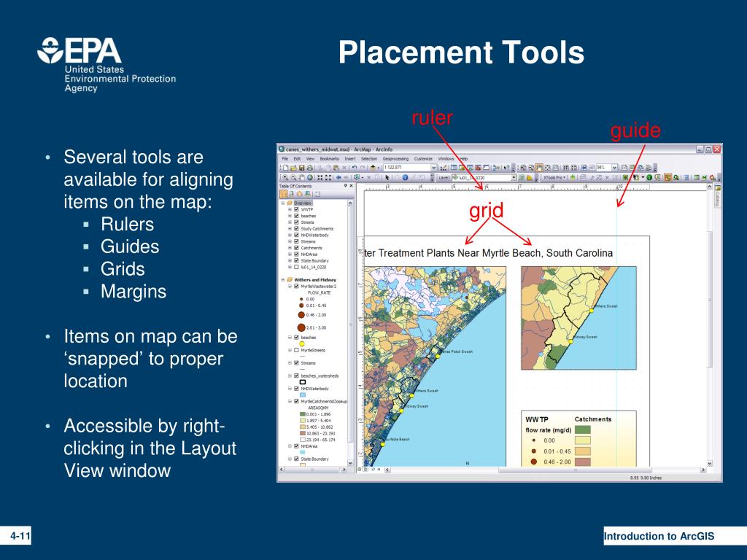747x560 pixels.
Task: Uncheck the beaches_watersheds layer checkbox
Action: (x=296, y=376)
